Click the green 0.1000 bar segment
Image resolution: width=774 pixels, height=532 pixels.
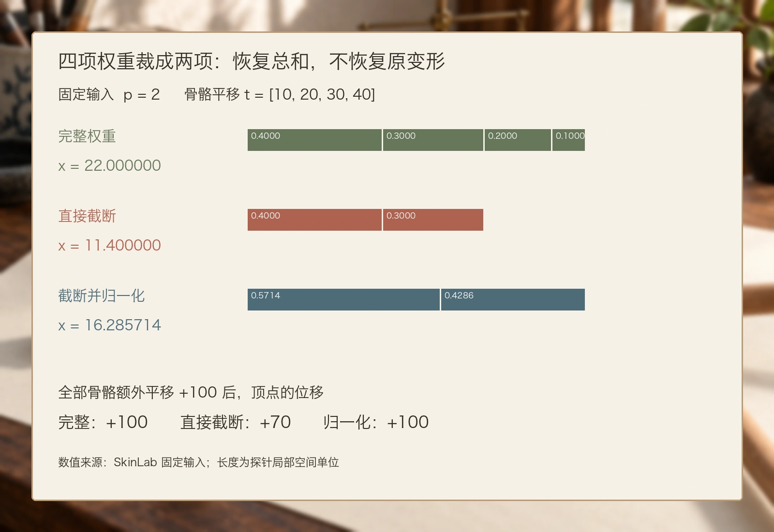tap(568, 140)
